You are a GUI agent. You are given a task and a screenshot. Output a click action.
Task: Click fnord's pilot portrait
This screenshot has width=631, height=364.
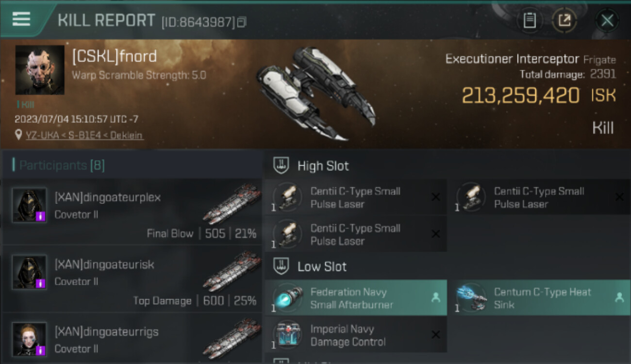point(40,70)
